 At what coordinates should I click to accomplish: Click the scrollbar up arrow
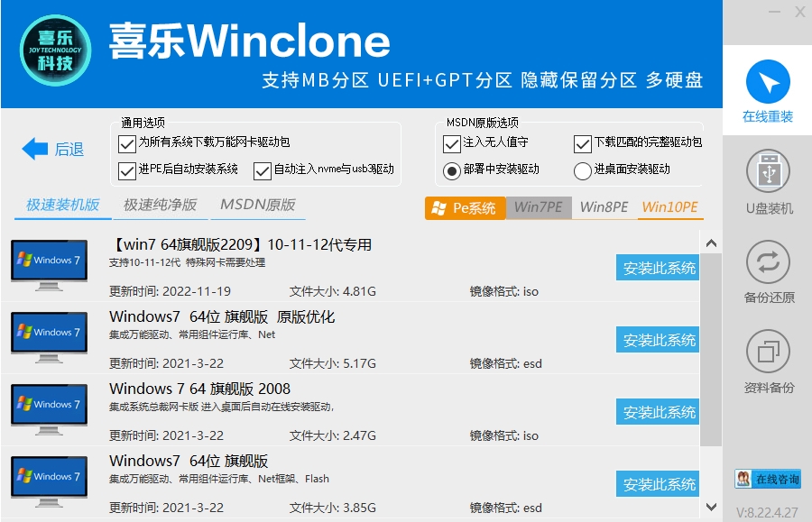[x=712, y=243]
